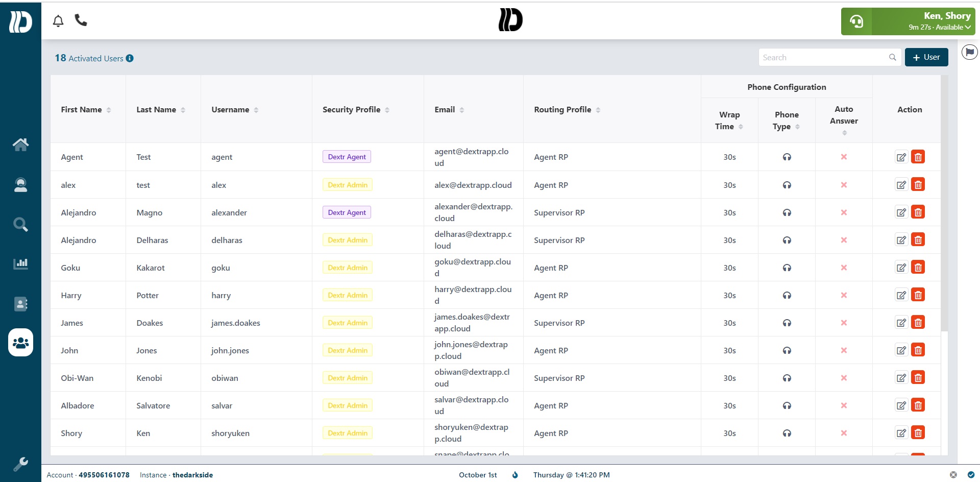Open the notifications bell
The height and width of the screenshot is (482, 980).
point(58,20)
